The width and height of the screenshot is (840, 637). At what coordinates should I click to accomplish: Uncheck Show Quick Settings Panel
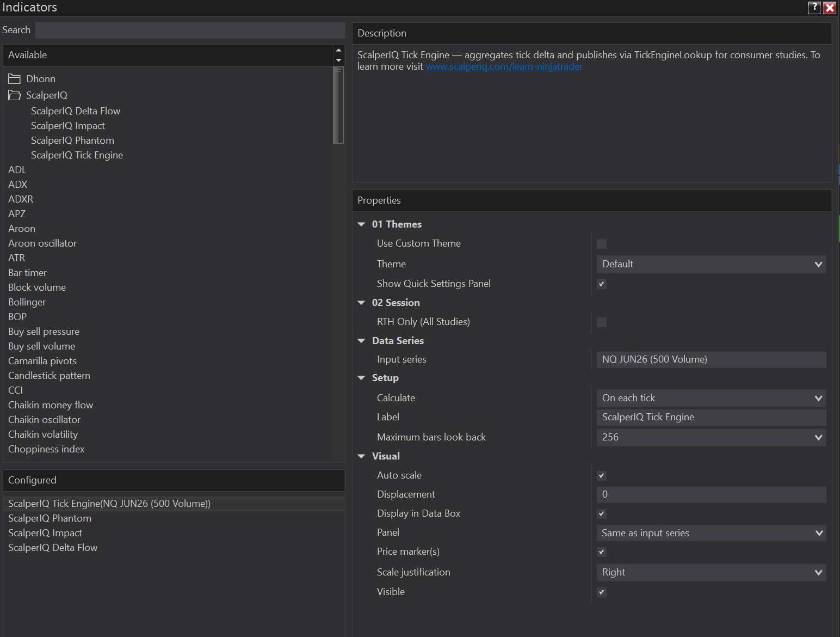(602, 284)
